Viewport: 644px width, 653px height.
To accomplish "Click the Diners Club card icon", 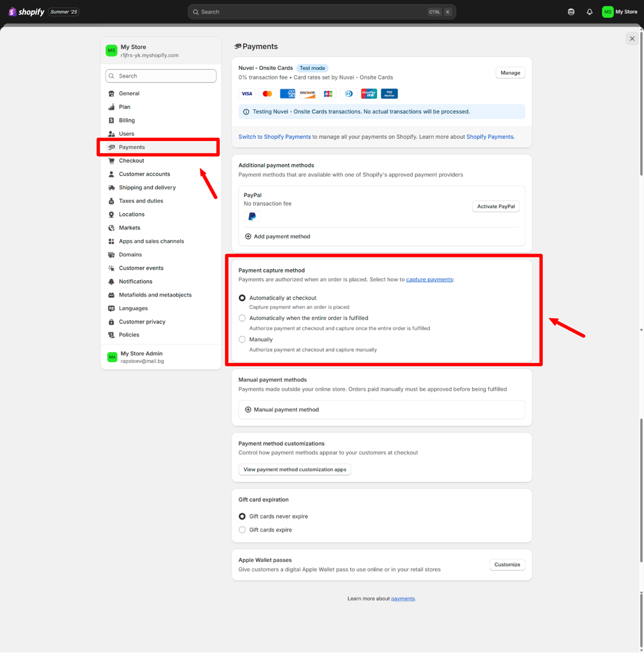I will (x=349, y=94).
